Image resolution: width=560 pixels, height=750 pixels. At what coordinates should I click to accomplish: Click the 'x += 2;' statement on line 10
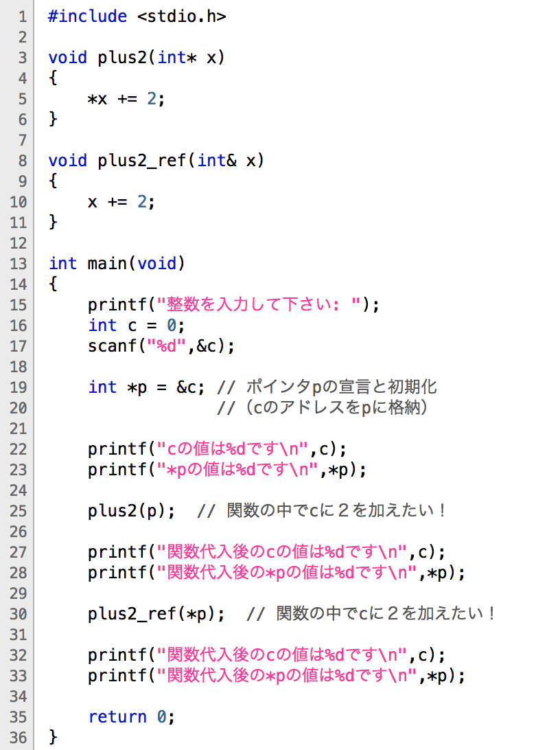pyautogui.click(x=121, y=202)
